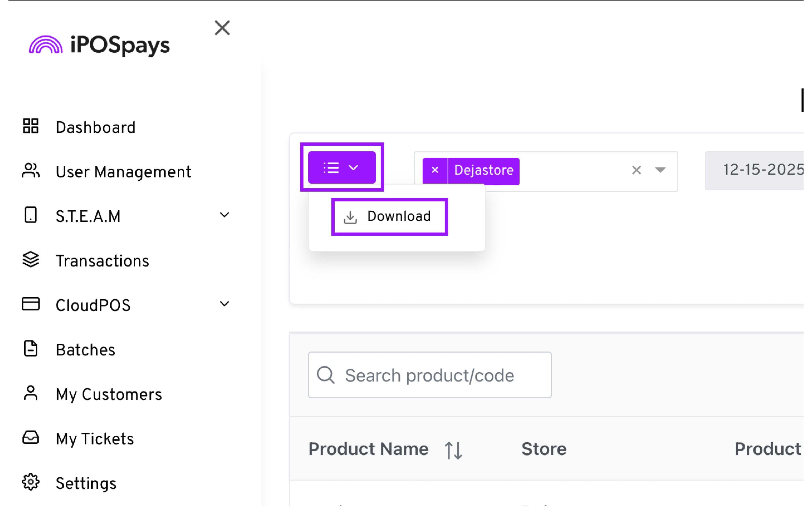
Task: Click the My Tickets inbox icon
Action: pyautogui.click(x=30, y=437)
